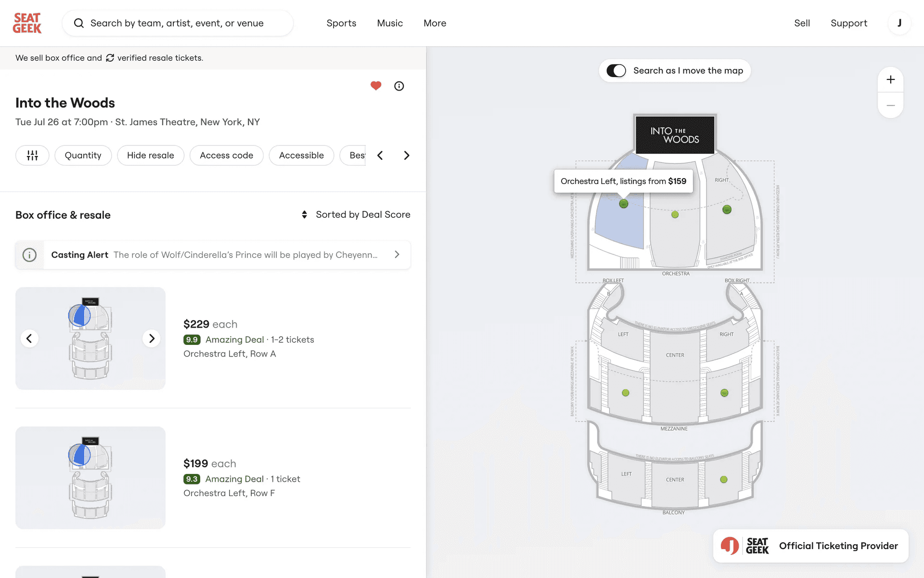Toggle the Hide resale filter
924x578 pixels.
(x=150, y=156)
